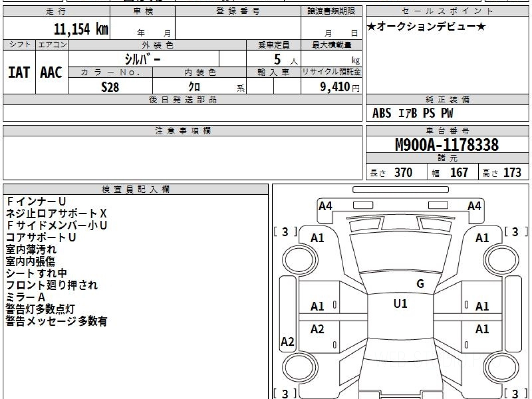The width and height of the screenshot is (532, 399).
Task: Click the note 室内薄汚れ
Action: 31,250
